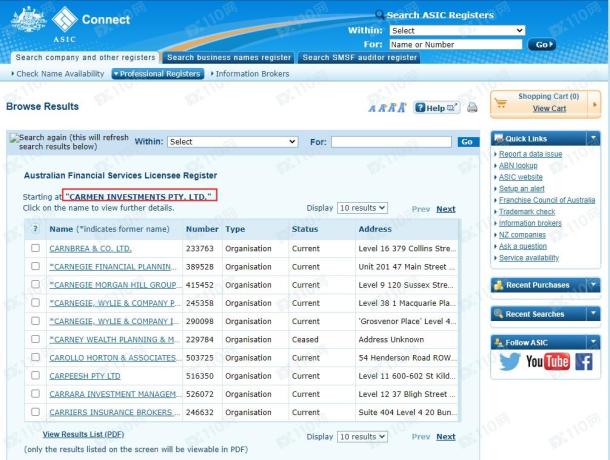Click the Quick Links panel icon

499,138
